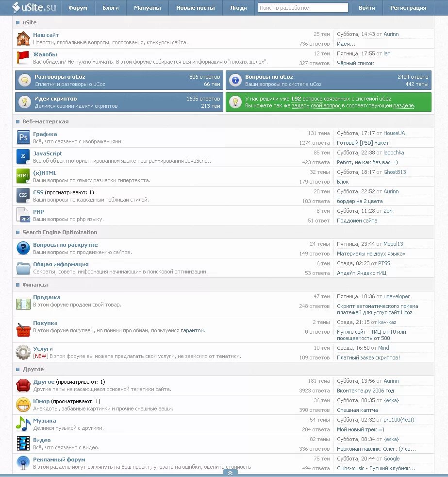Image resolution: width=448 pixels, height=477 pixels.
Task: Click the author name udeveloper
Action: click(397, 296)
